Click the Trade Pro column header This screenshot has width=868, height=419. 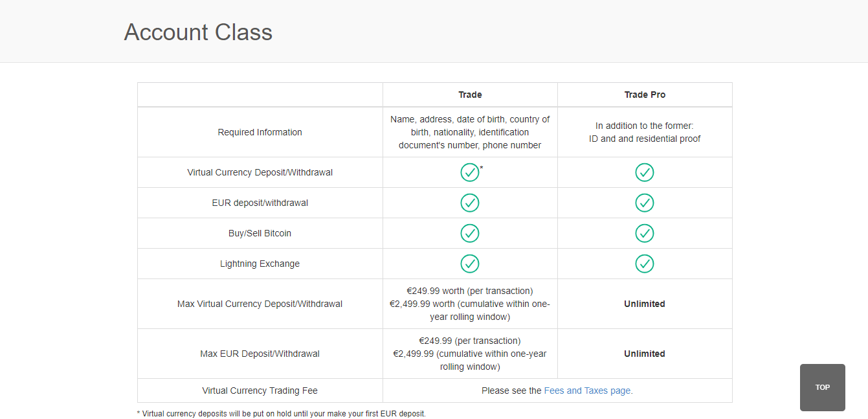point(645,95)
